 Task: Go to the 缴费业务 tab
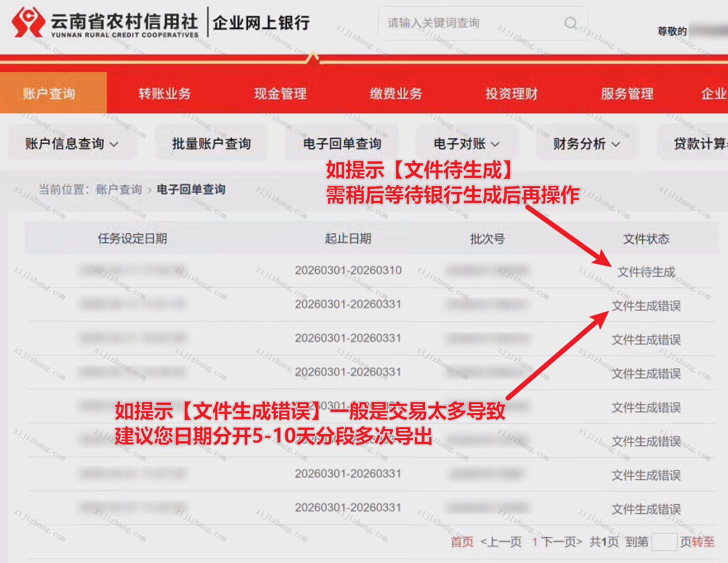(396, 93)
